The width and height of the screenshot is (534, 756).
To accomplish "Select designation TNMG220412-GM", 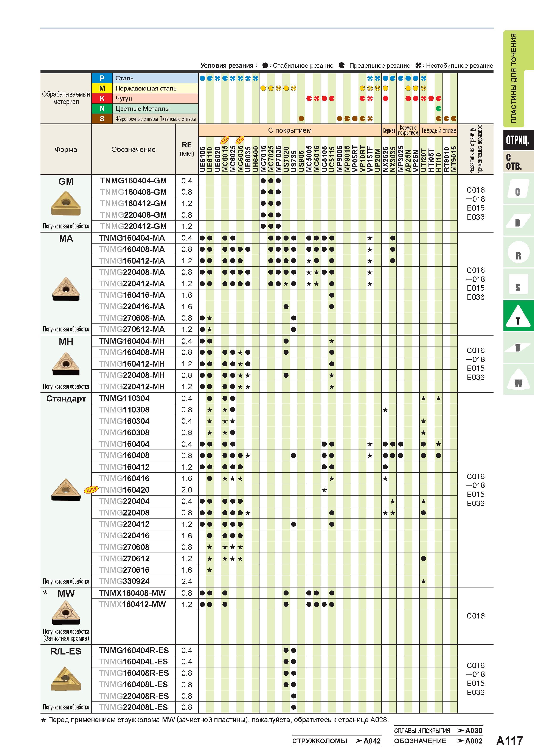I will coord(133,226).
